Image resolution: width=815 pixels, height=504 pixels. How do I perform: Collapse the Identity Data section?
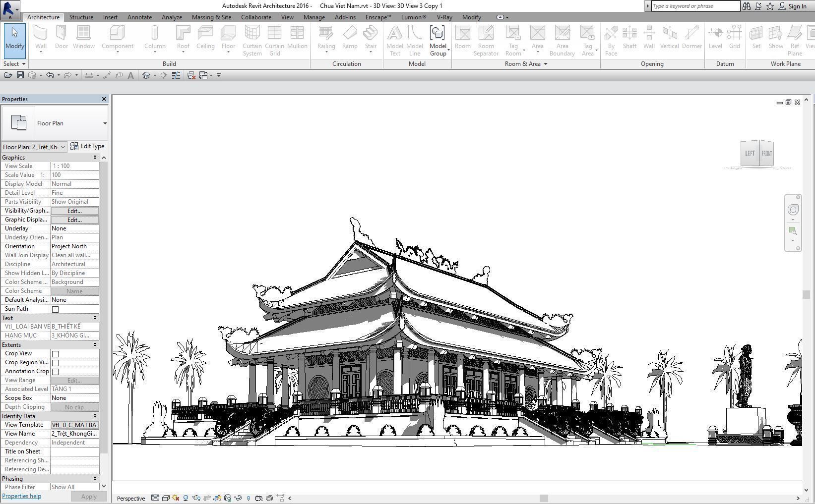coord(95,416)
